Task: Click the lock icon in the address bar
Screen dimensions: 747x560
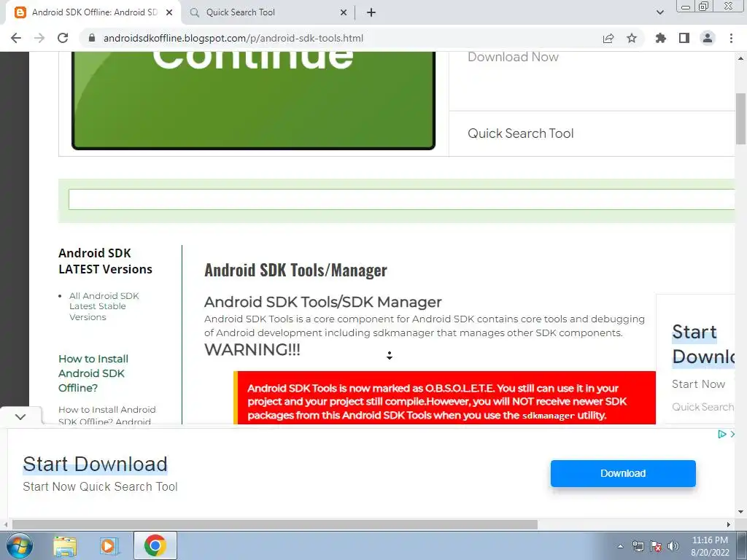Action: pyautogui.click(x=93, y=38)
